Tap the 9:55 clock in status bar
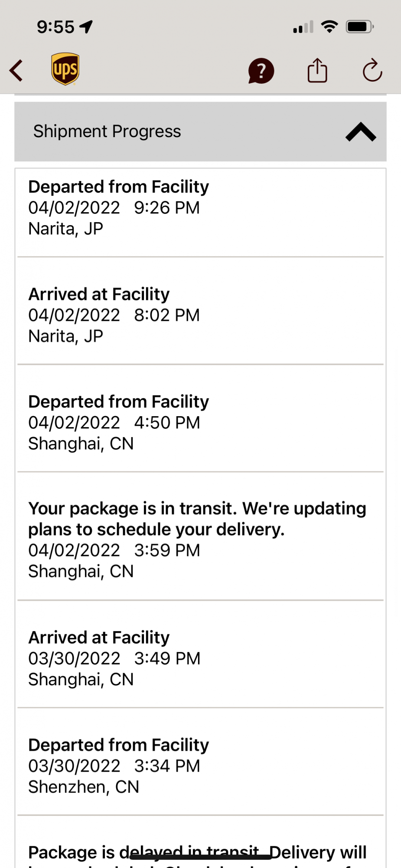 pyautogui.click(x=55, y=27)
